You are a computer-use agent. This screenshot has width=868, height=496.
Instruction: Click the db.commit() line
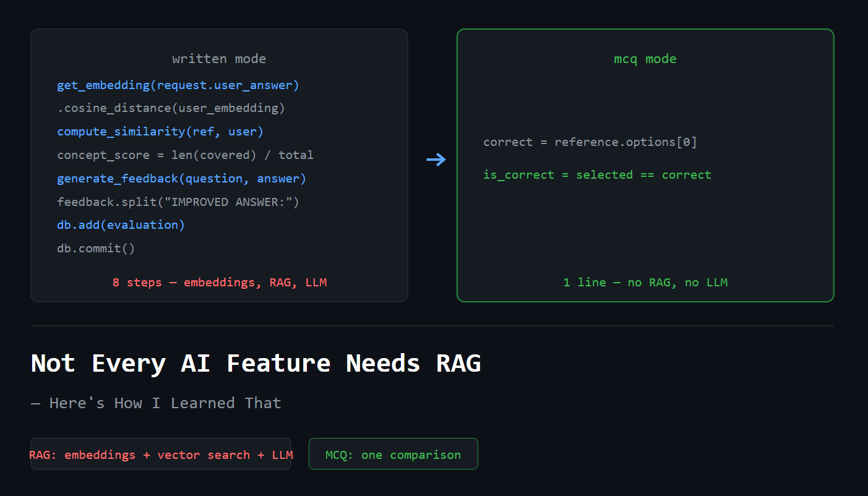pyautogui.click(x=96, y=249)
